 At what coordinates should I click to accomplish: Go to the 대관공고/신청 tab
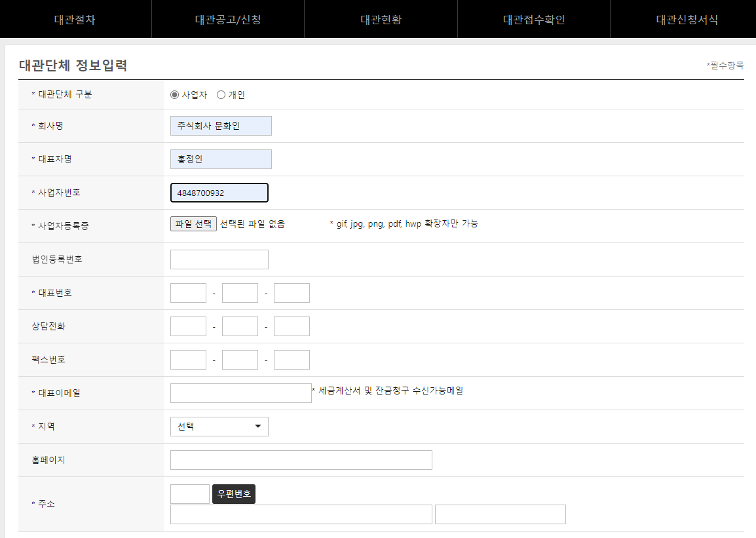[x=228, y=19]
